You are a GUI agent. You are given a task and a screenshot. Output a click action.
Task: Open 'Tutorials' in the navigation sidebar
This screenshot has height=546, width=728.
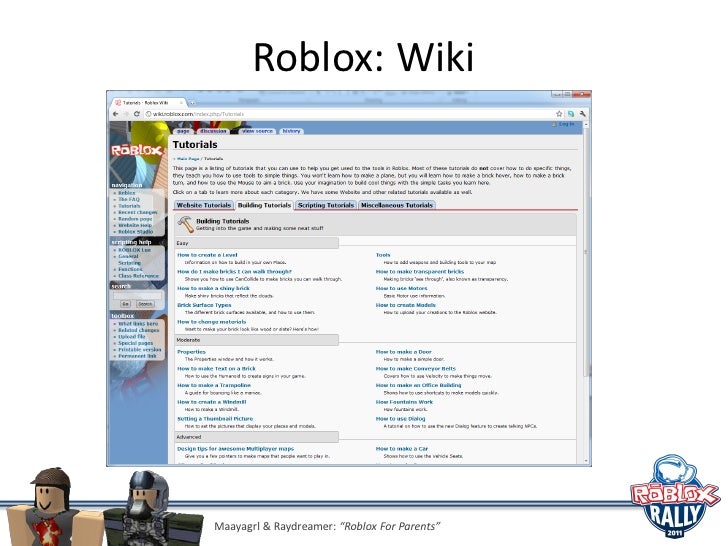tap(129, 206)
